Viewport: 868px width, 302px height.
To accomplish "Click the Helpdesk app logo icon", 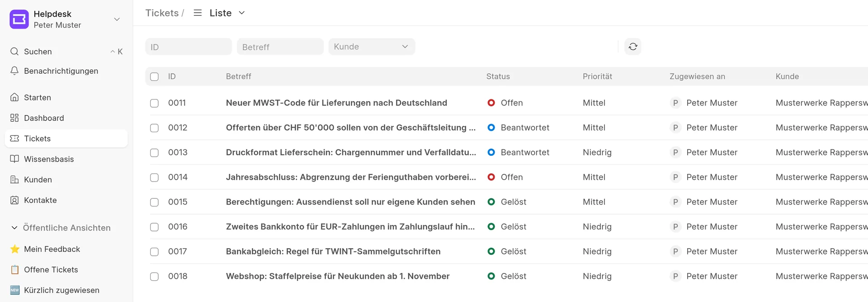I will point(19,19).
